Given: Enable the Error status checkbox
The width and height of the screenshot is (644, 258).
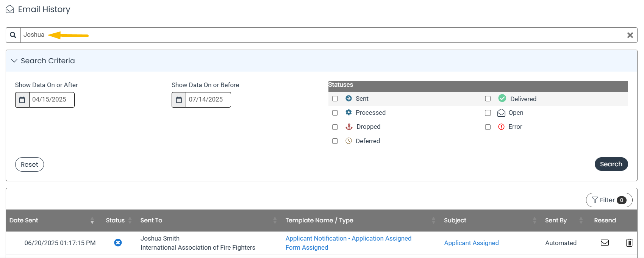Looking at the screenshot, I should pos(488,127).
